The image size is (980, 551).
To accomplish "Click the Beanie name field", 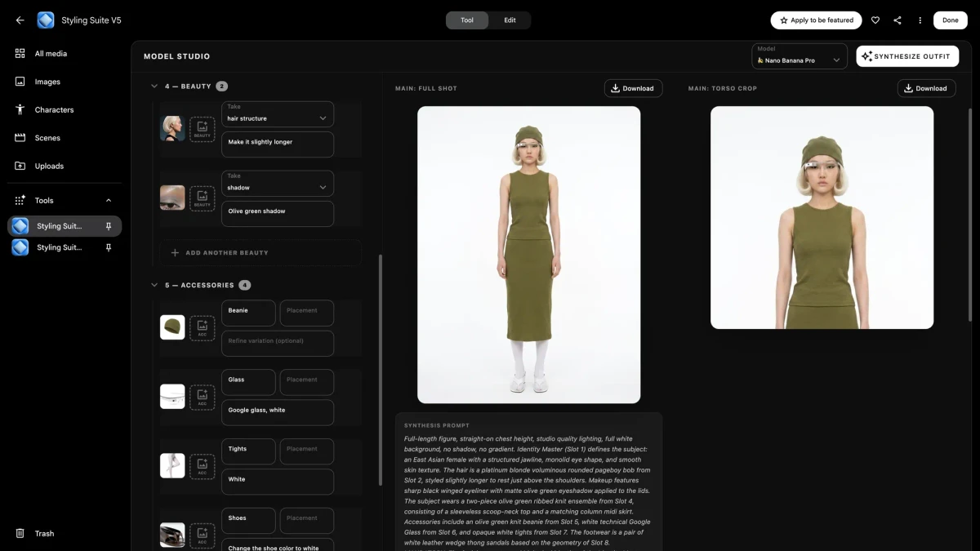I will pyautogui.click(x=249, y=313).
